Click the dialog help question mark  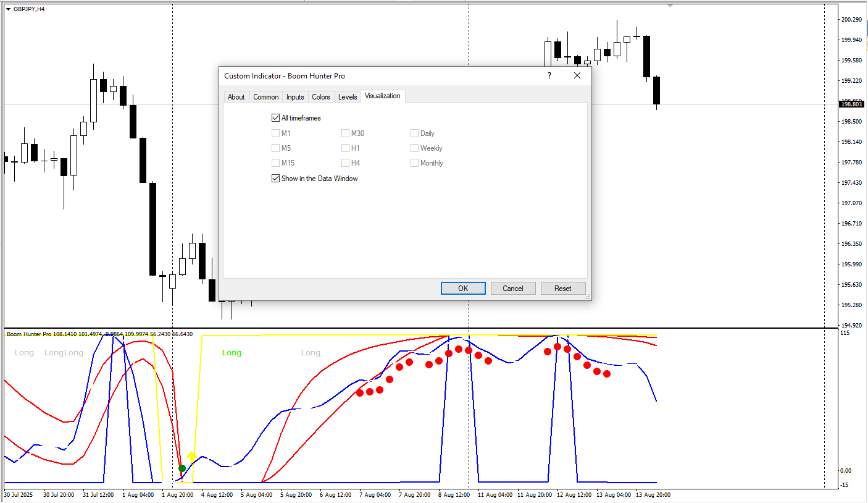pos(549,76)
